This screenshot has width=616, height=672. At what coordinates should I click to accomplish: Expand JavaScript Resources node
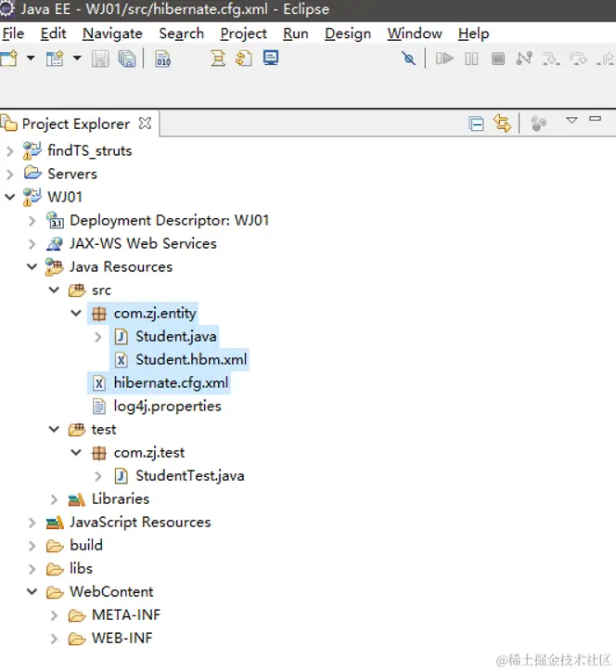(x=32, y=523)
